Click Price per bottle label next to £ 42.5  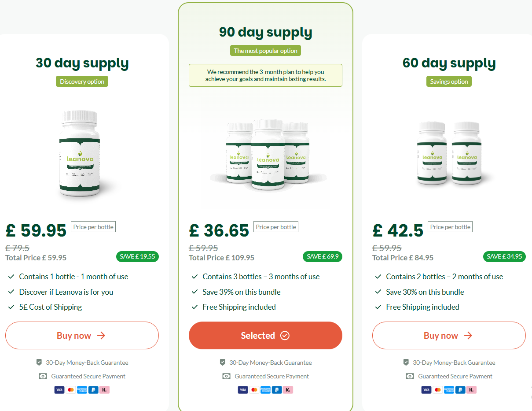click(450, 227)
